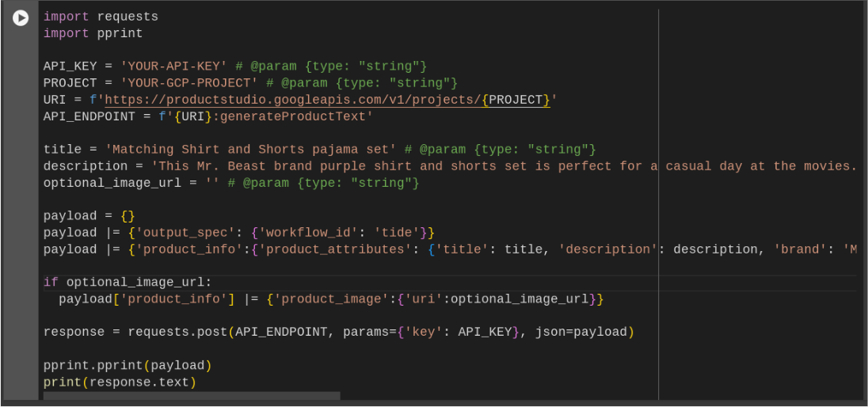Place cursor in 'YOUR-API-KEY' string
868x407 pixels.
(x=174, y=67)
